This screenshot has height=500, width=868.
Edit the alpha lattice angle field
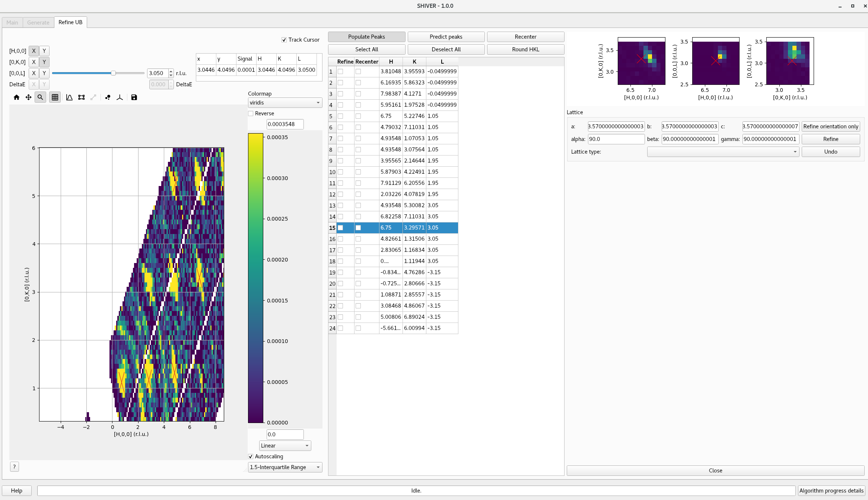[616, 139]
